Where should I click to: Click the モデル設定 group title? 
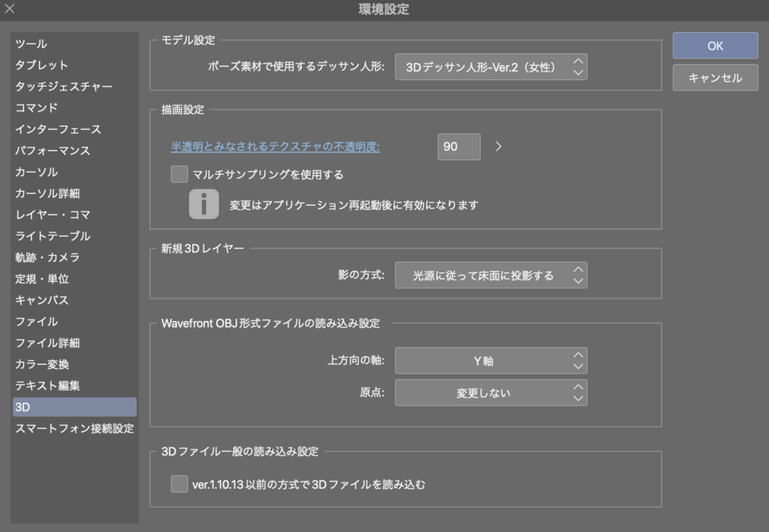188,40
